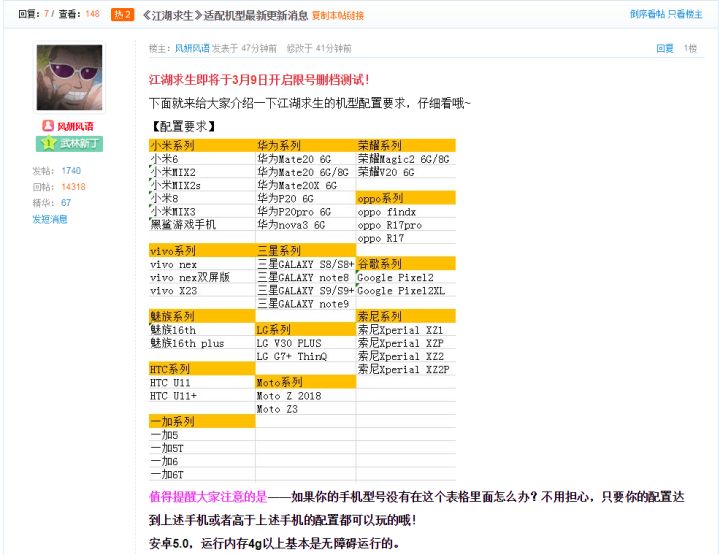Click the 小米MIX3 table cell
720x555 pixels.
[x=202, y=212]
